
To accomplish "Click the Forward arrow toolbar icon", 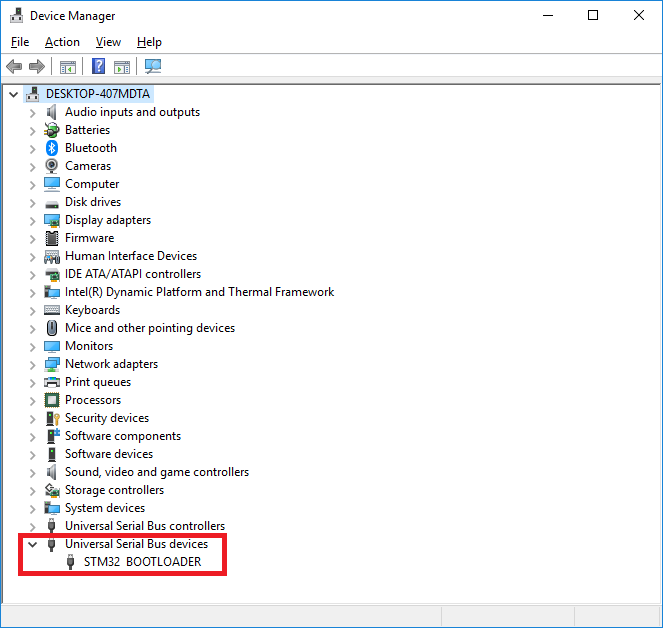I will tap(37, 66).
